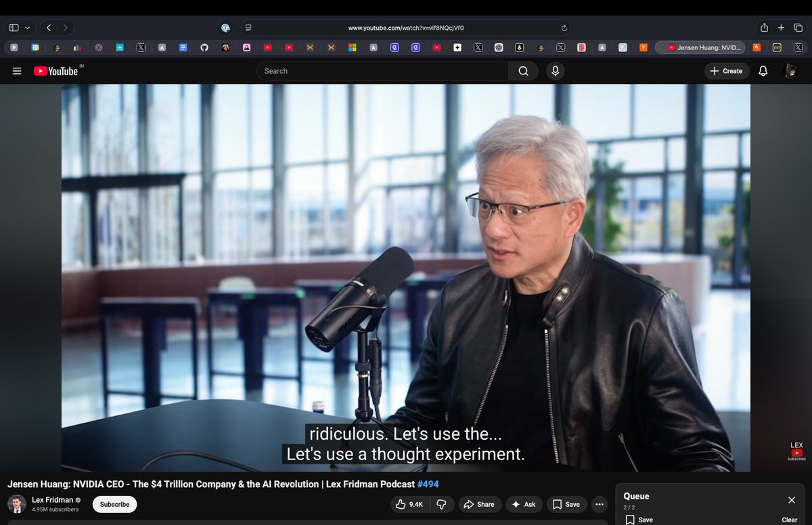Image resolution: width=812 pixels, height=525 pixels.
Task: Click the video player to pause
Action: pyautogui.click(x=406, y=277)
